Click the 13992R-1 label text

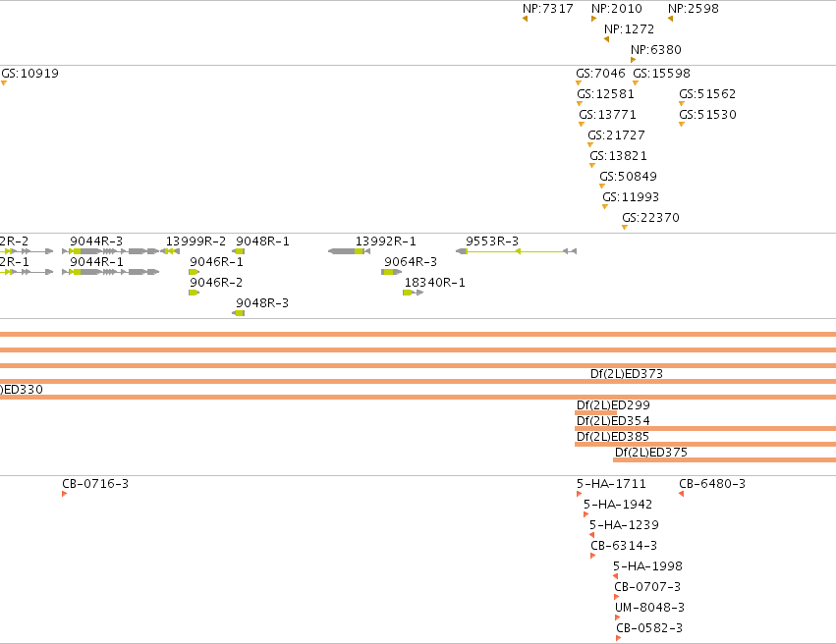click(386, 241)
